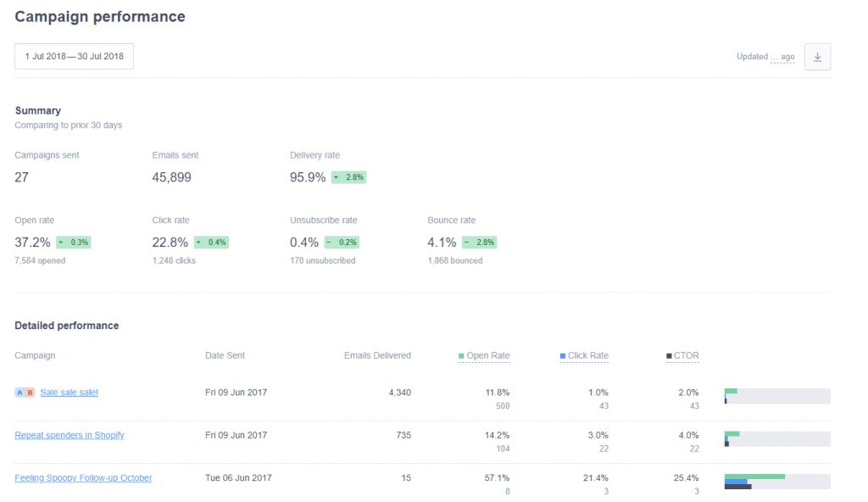Click the Emails sent value 45,899

(x=171, y=177)
